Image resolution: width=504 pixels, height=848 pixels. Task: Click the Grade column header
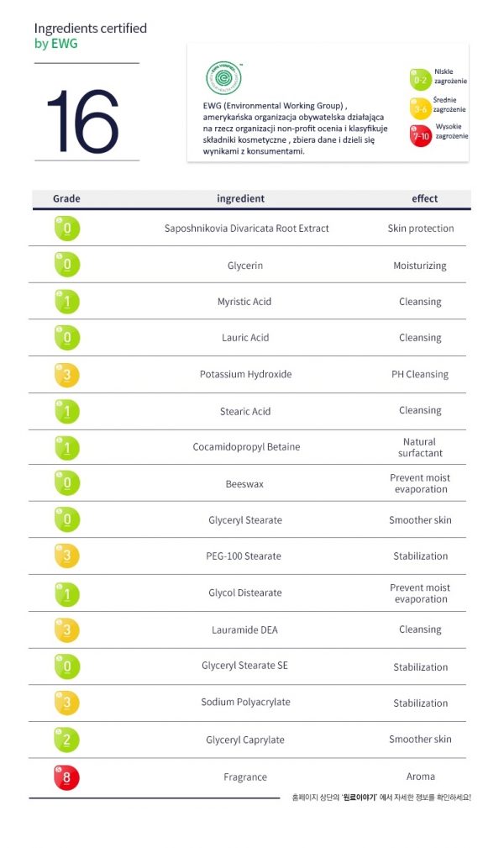pos(66,199)
